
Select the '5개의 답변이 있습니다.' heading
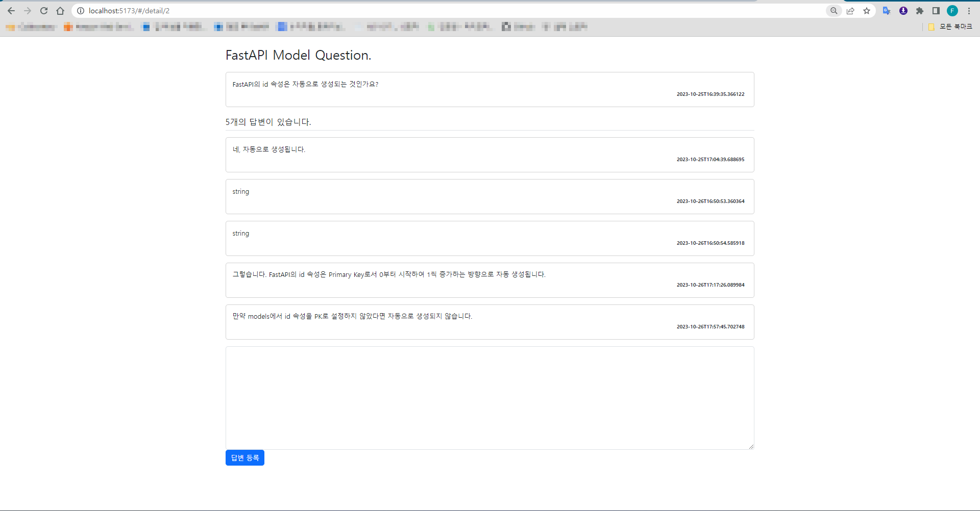click(x=268, y=122)
